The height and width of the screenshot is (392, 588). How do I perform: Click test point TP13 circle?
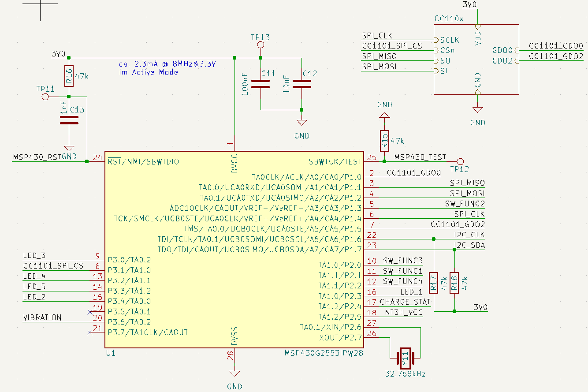point(261,45)
